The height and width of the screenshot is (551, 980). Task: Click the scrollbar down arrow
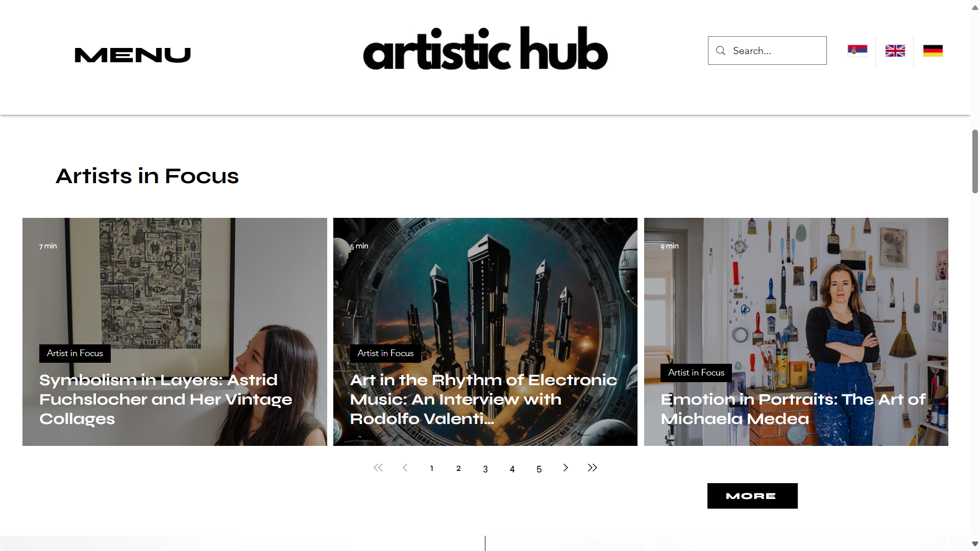[975, 544]
